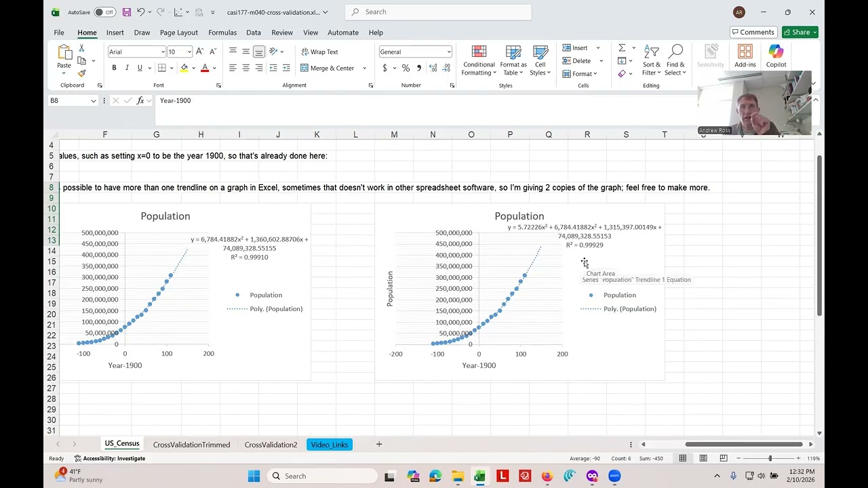
Task: Open Find & Select menu
Action: [x=675, y=61]
